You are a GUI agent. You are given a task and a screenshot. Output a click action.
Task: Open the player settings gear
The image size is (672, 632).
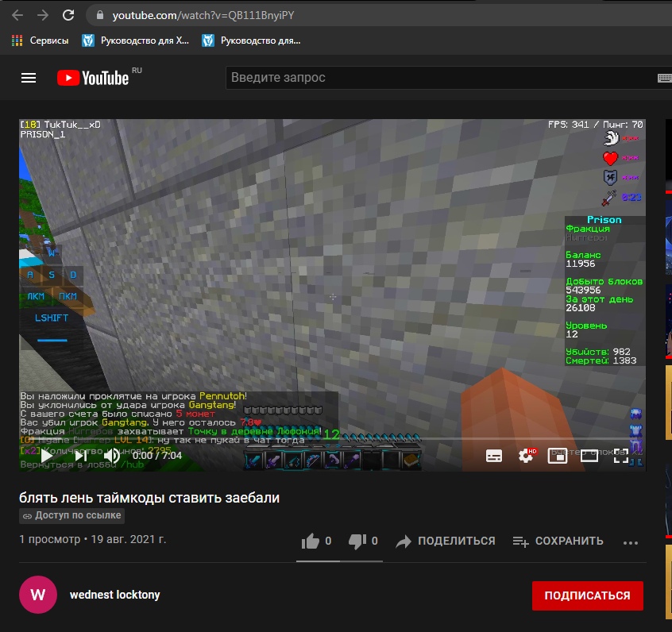tap(526, 456)
